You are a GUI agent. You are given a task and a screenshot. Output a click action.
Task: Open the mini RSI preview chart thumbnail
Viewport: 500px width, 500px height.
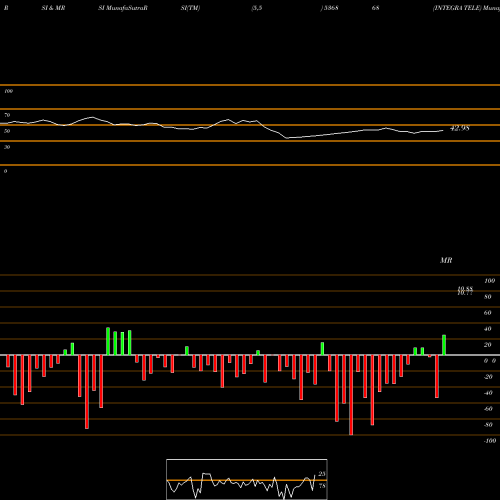point(247,479)
